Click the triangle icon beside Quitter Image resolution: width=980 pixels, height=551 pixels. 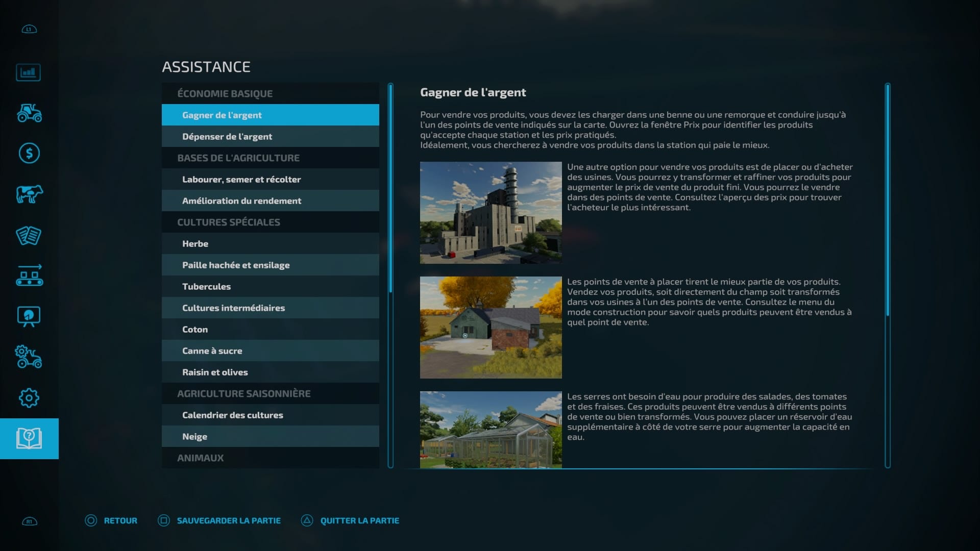(307, 520)
